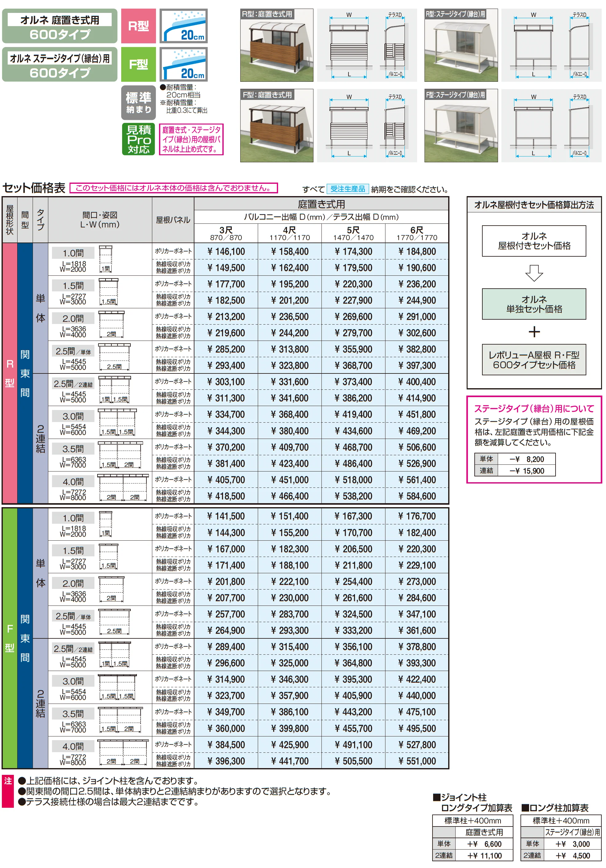The width and height of the screenshot is (606, 868).
Task: Click the down arrow in the price calculation box
Action: 534,273
